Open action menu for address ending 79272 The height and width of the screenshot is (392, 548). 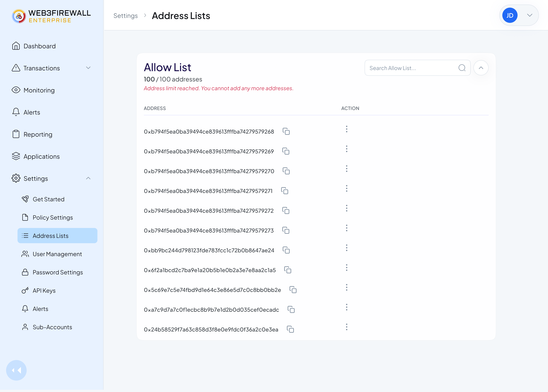346,208
